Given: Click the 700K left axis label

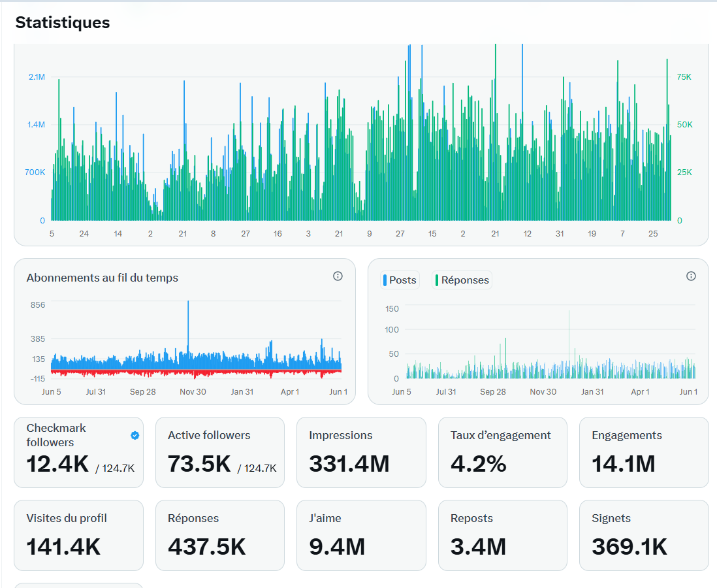Looking at the screenshot, I should [x=35, y=172].
